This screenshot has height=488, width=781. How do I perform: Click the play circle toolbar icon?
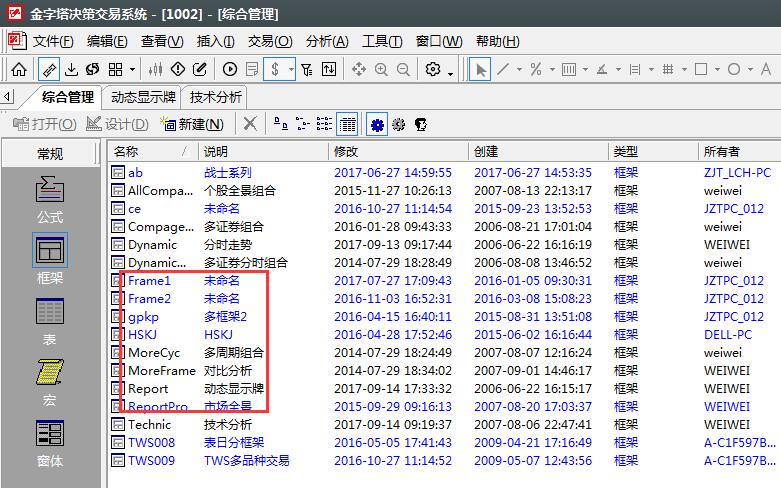[230, 70]
